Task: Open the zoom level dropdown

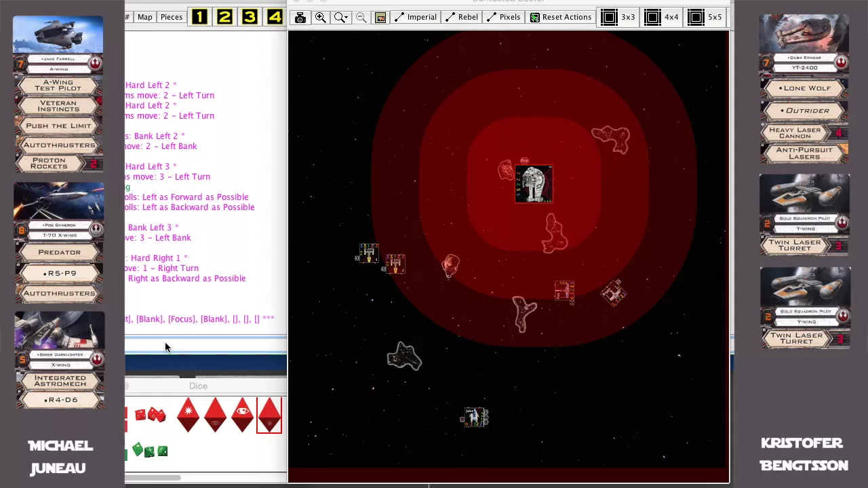Action: 340,18
